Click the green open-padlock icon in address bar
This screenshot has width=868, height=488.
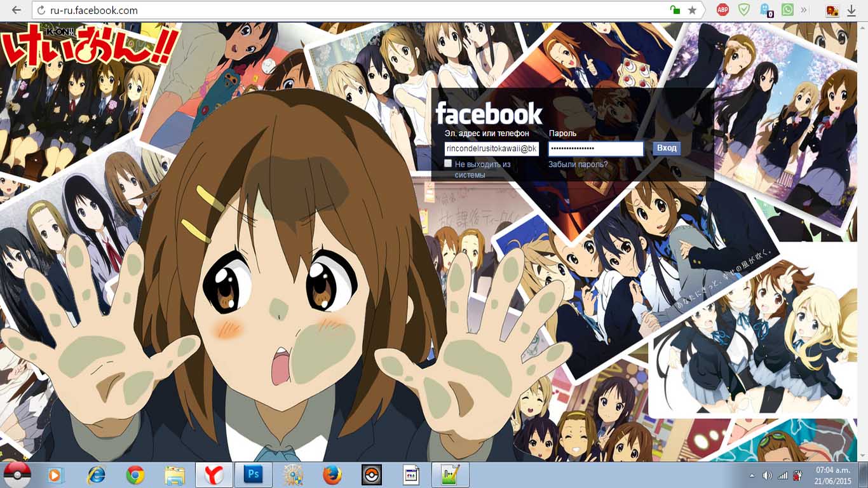coord(675,10)
